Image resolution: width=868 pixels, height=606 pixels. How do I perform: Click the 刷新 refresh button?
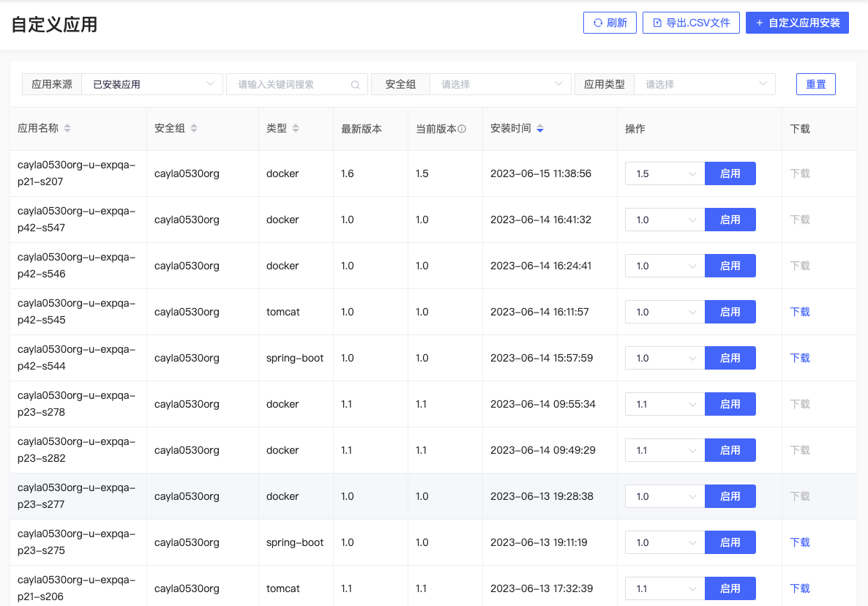(x=610, y=23)
